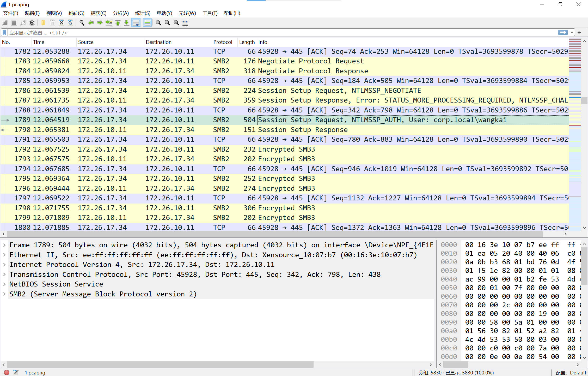The image size is (588, 376).
Task: Expand the Frame 1789 detail row
Action: coord(4,245)
